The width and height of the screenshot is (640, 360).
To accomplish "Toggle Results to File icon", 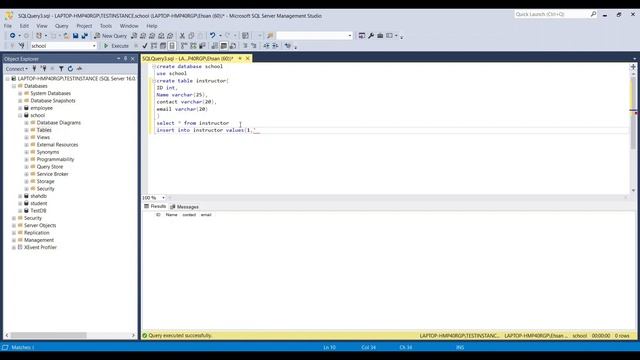I will (x=233, y=46).
